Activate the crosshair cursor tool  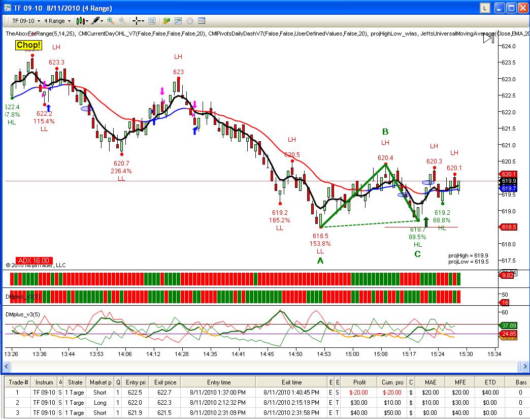point(136,21)
